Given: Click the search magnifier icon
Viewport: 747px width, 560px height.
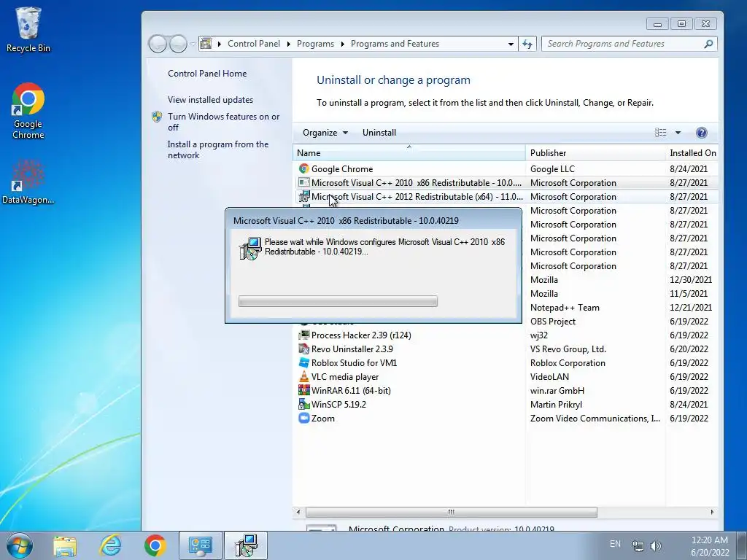Looking at the screenshot, I should pyautogui.click(x=708, y=44).
